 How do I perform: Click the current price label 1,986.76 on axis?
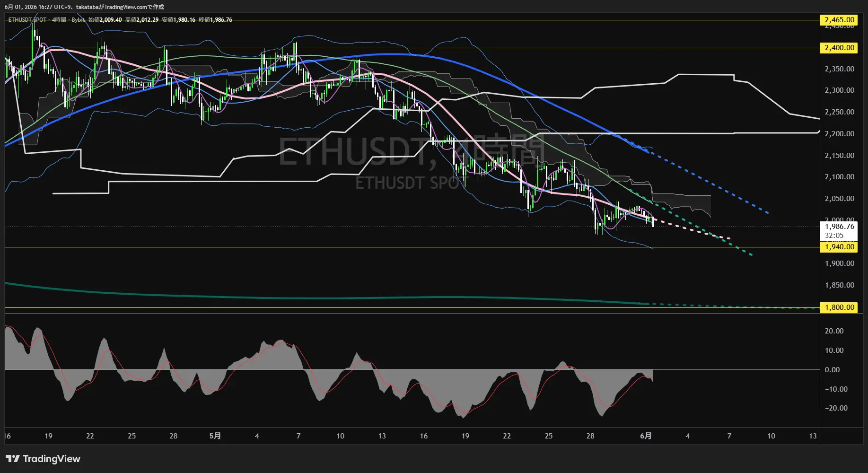click(840, 227)
